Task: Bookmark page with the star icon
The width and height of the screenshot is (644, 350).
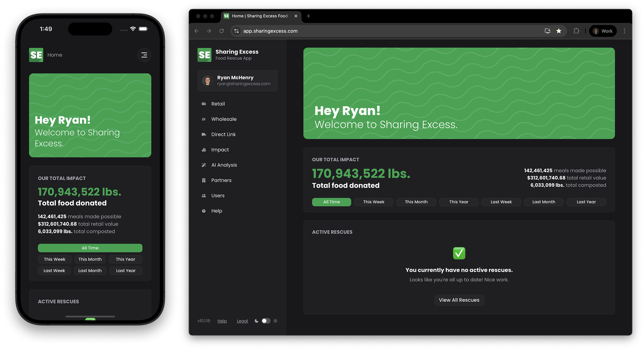Action: point(559,31)
